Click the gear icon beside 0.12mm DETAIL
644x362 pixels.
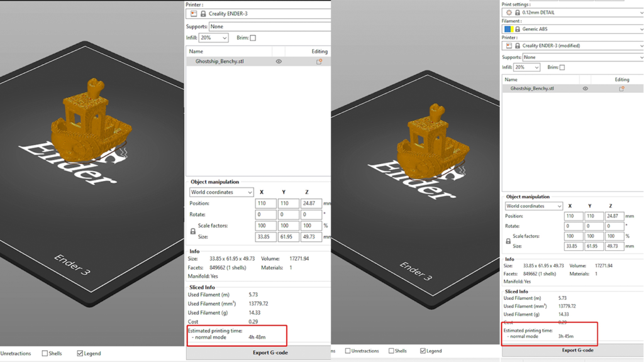coord(509,13)
